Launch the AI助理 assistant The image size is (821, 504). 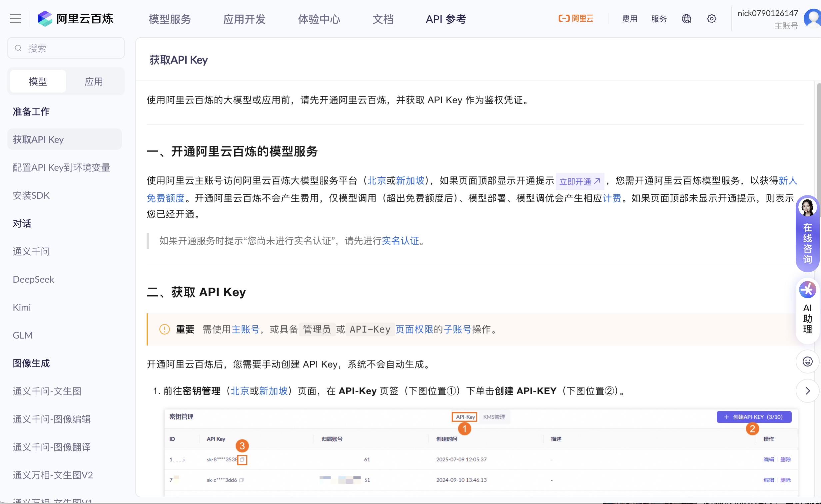[x=807, y=310]
